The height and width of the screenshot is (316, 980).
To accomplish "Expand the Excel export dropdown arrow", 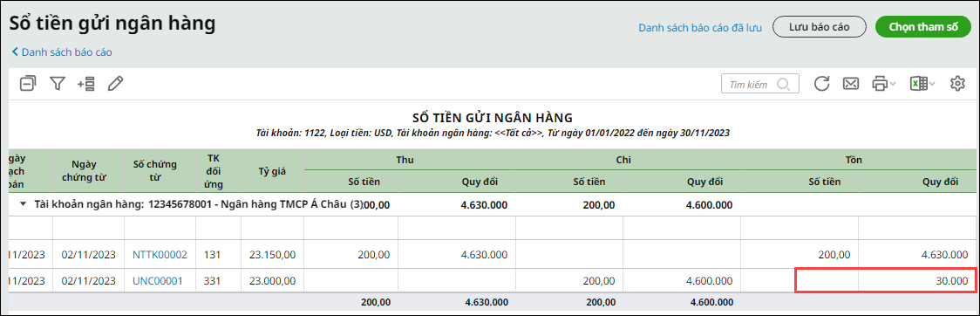I will 932,84.
